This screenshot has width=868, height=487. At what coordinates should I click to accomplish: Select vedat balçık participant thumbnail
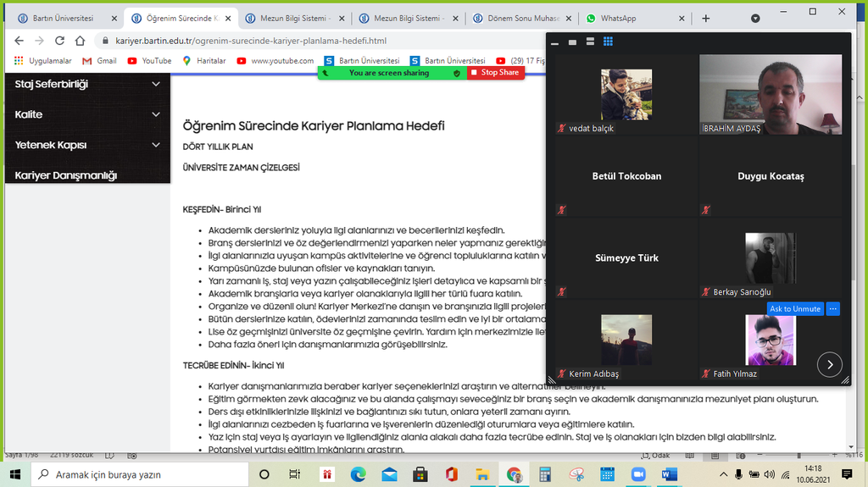coord(626,95)
